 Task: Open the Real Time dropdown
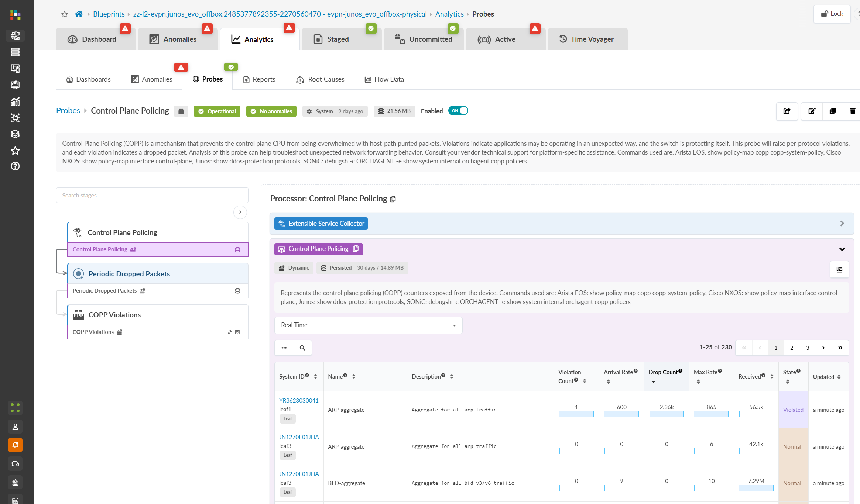click(x=368, y=325)
